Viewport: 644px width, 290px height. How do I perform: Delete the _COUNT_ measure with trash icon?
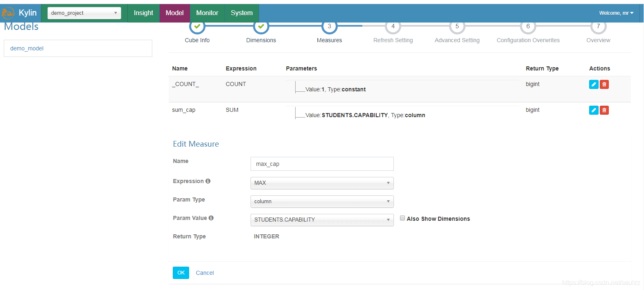[604, 84]
